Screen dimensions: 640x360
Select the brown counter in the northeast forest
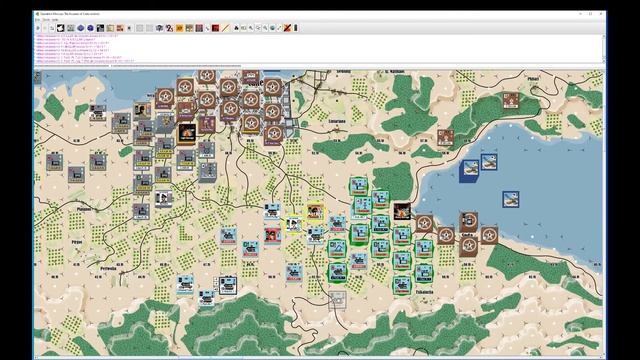(x=511, y=100)
